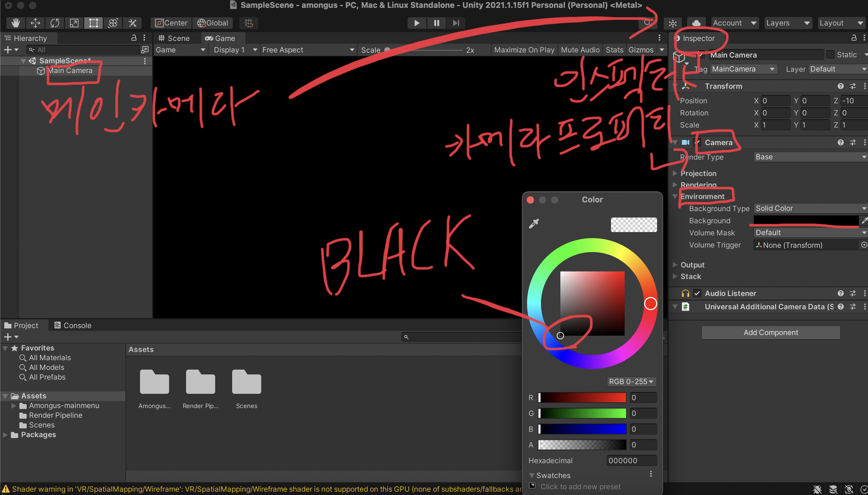
Task: Open Swatches options menu
Action: click(651, 473)
